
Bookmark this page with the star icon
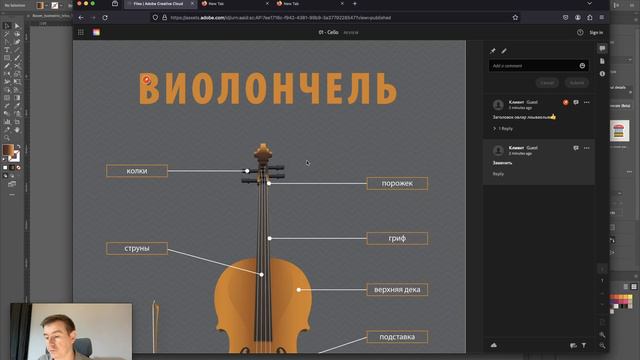515,18
